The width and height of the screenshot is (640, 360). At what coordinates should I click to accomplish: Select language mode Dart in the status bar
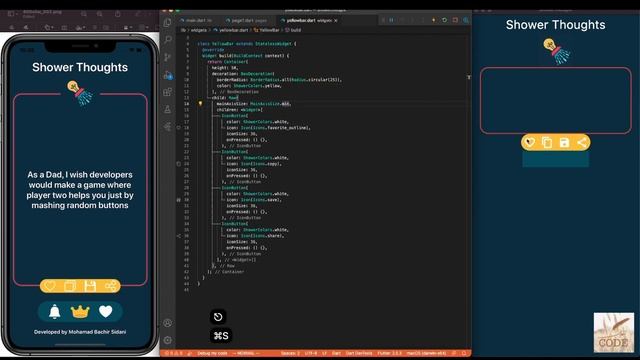tap(336, 353)
